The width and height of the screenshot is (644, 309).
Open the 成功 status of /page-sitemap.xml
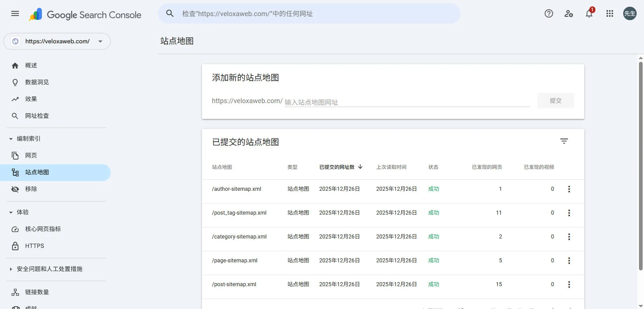433,260
